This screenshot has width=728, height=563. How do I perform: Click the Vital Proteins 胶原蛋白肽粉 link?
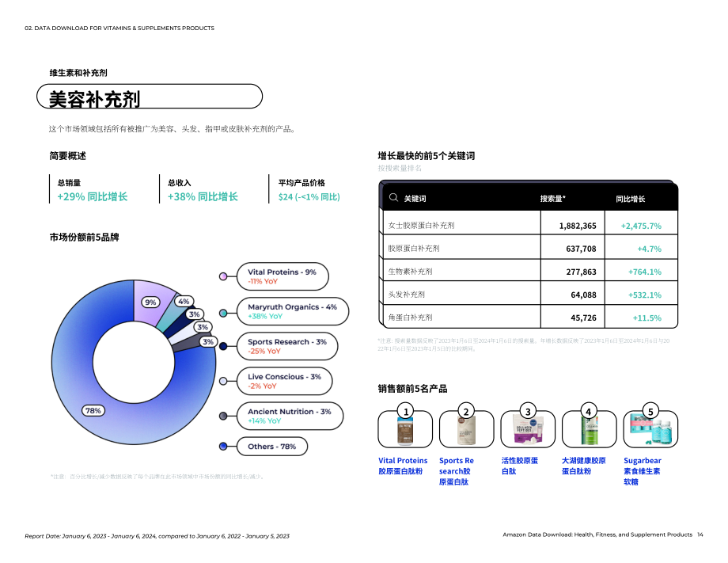(403, 466)
